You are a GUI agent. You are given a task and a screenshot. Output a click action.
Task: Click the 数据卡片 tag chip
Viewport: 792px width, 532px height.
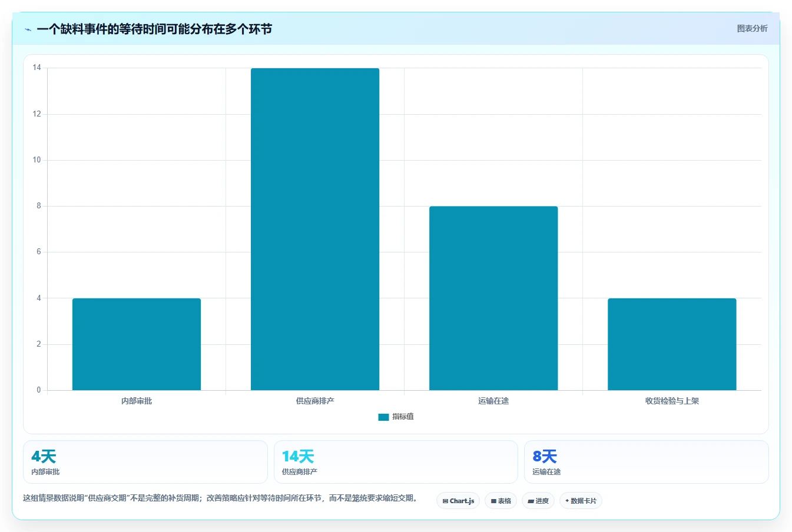tap(581, 501)
